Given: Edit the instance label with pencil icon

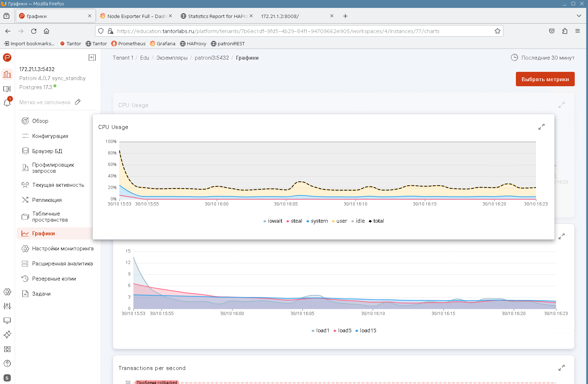Looking at the screenshot, I should pyautogui.click(x=78, y=102).
